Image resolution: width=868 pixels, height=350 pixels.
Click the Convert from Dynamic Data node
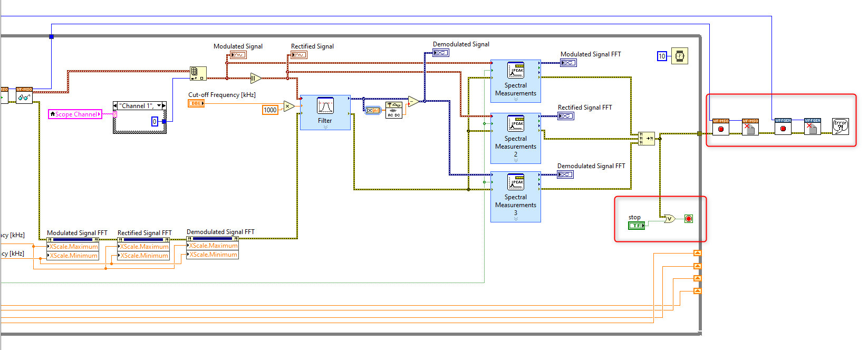click(373, 110)
